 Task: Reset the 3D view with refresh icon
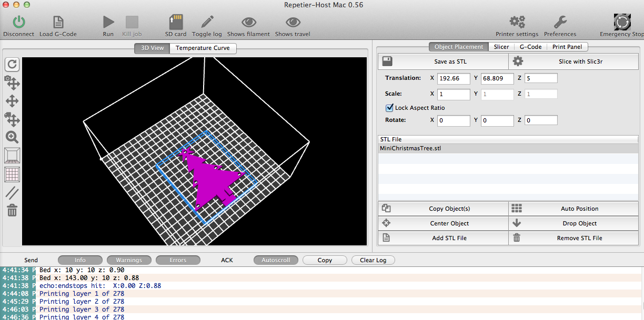click(x=12, y=64)
